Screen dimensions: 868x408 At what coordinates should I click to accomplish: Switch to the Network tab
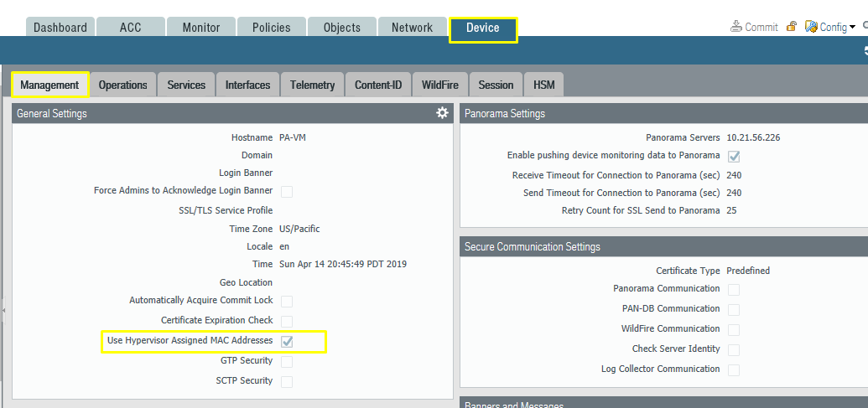[x=412, y=28]
